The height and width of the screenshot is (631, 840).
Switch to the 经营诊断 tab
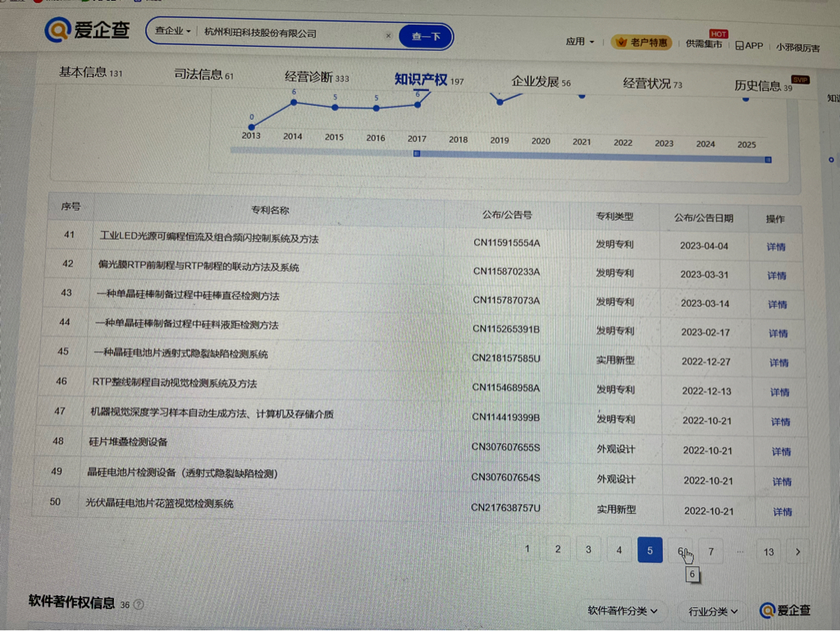coord(317,77)
